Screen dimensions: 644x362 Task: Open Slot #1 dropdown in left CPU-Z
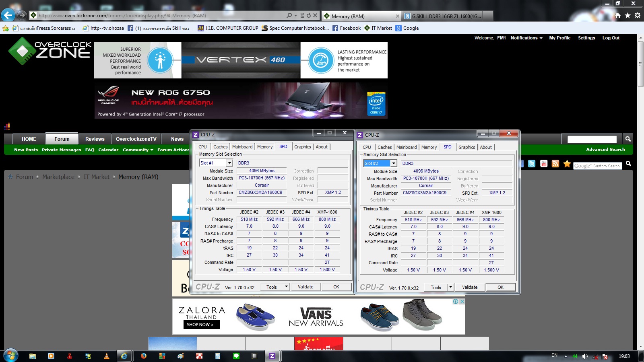[x=229, y=163]
